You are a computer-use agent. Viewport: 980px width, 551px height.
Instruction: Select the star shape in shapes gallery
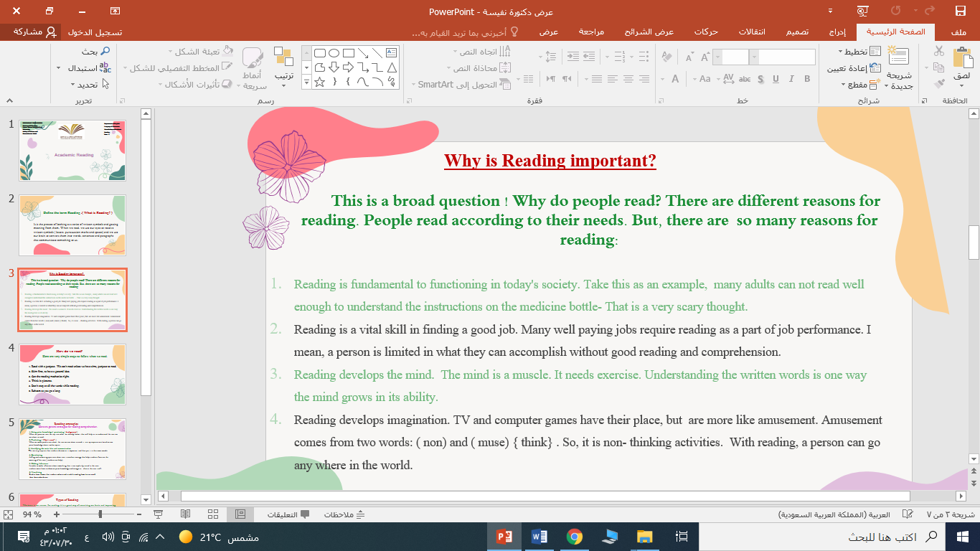pyautogui.click(x=320, y=82)
